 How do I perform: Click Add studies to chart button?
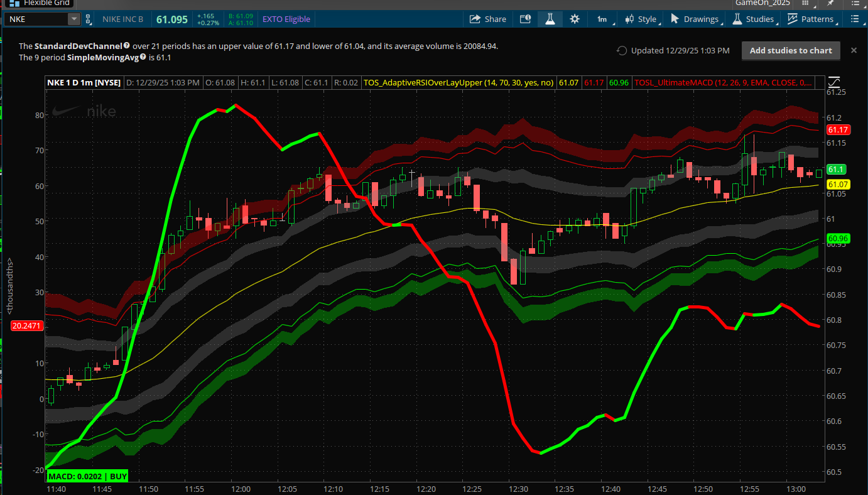click(790, 51)
